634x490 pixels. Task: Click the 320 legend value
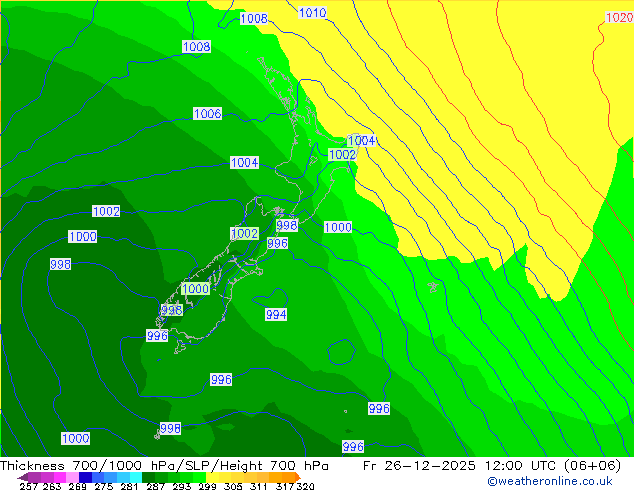pyautogui.click(x=305, y=486)
